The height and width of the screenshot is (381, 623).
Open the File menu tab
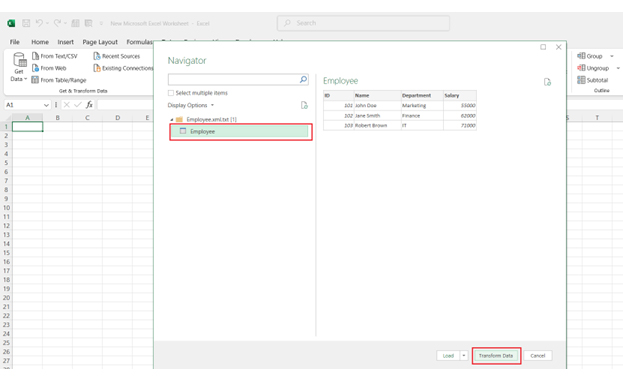pos(15,42)
